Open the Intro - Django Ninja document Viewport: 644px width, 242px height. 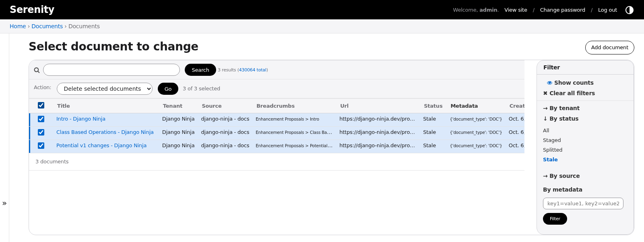(81, 119)
